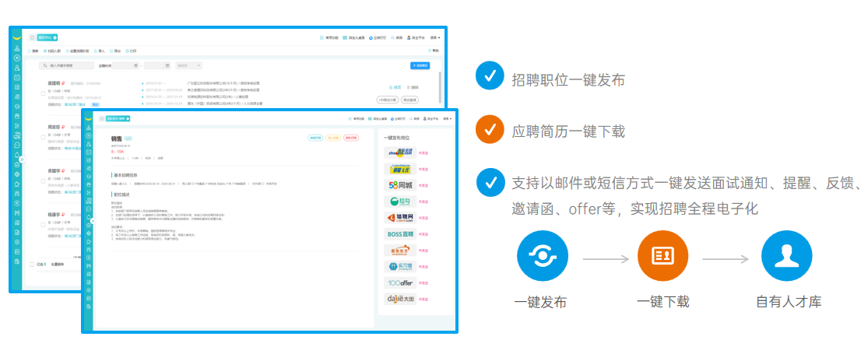
Task: Choose the 100offer platform logo
Action: [399, 282]
